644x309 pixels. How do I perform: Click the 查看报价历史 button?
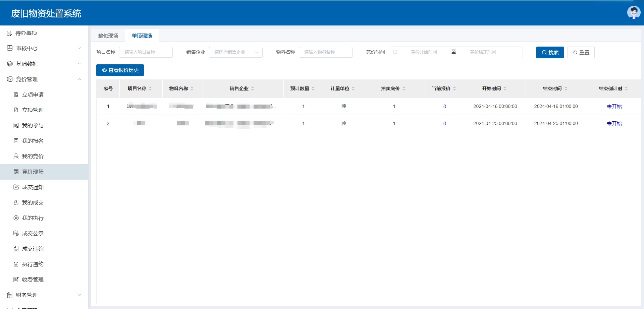point(120,70)
